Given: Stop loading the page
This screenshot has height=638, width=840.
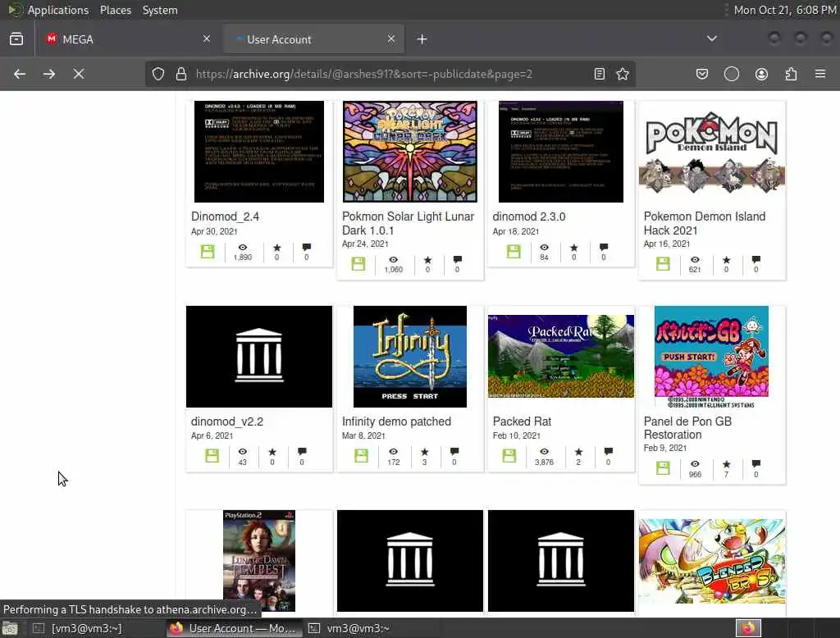Looking at the screenshot, I should [78, 74].
